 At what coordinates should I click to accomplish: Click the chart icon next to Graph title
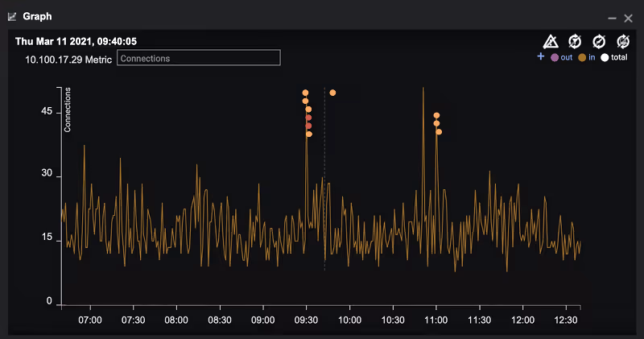[12, 16]
